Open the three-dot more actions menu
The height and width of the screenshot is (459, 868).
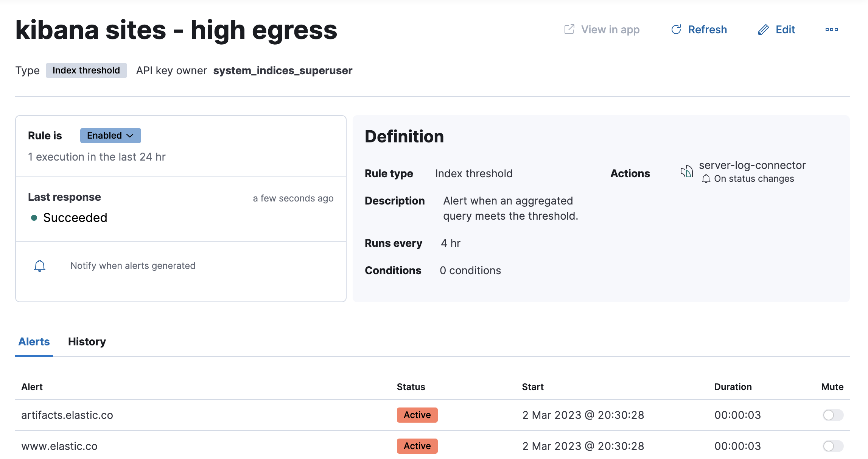(x=831, y=30)
